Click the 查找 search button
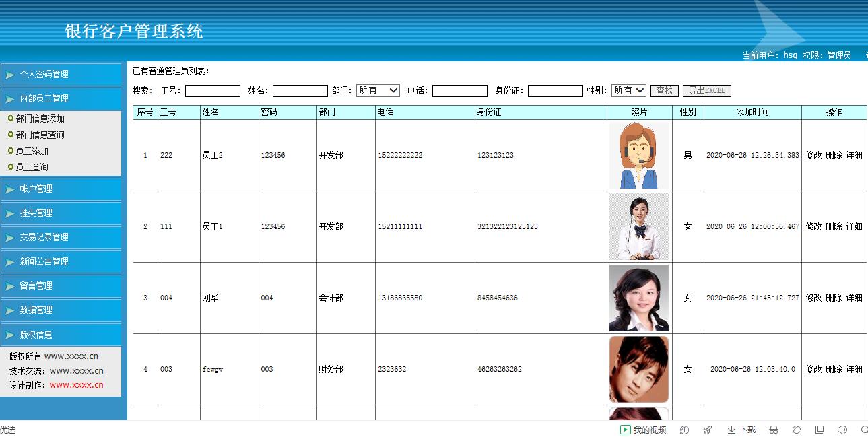This screenshot has width=868, height=437. 665,90
